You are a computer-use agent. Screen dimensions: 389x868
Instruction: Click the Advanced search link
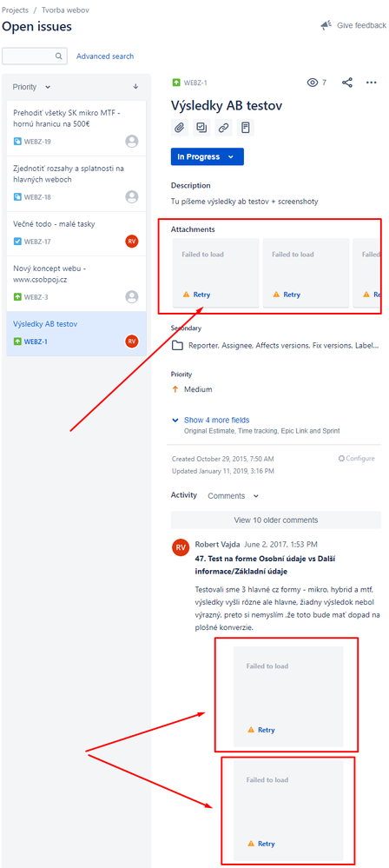[105, 56]
